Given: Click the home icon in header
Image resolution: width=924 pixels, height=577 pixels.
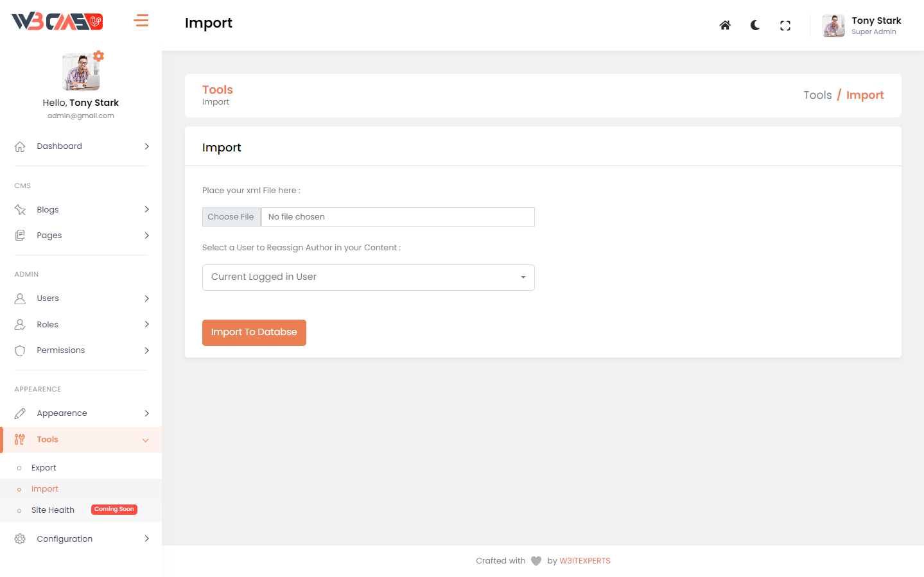Looking at the screenshot, I should 725,26.
